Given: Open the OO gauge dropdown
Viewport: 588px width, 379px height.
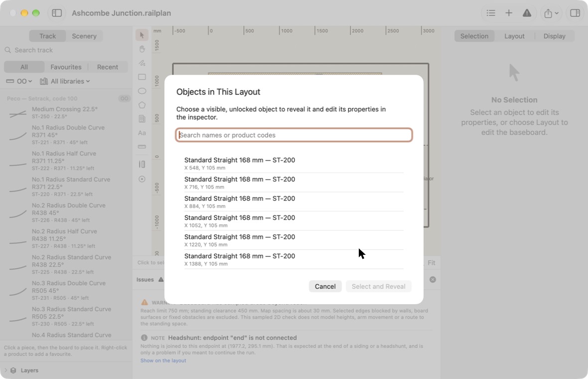Looking at the screenshot, I should tap(19, 81).
